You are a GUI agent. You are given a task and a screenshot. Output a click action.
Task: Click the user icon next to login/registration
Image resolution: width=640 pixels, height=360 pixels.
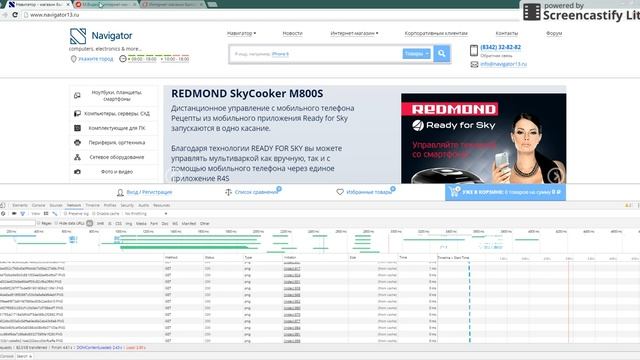pyautogui.click(x=120, y=192)
